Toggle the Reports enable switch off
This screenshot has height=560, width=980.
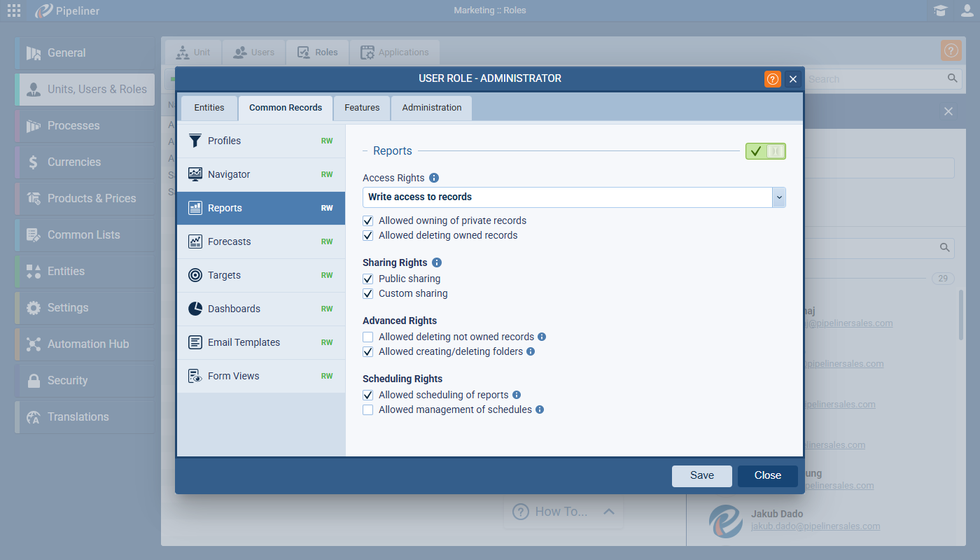(765, 151)
